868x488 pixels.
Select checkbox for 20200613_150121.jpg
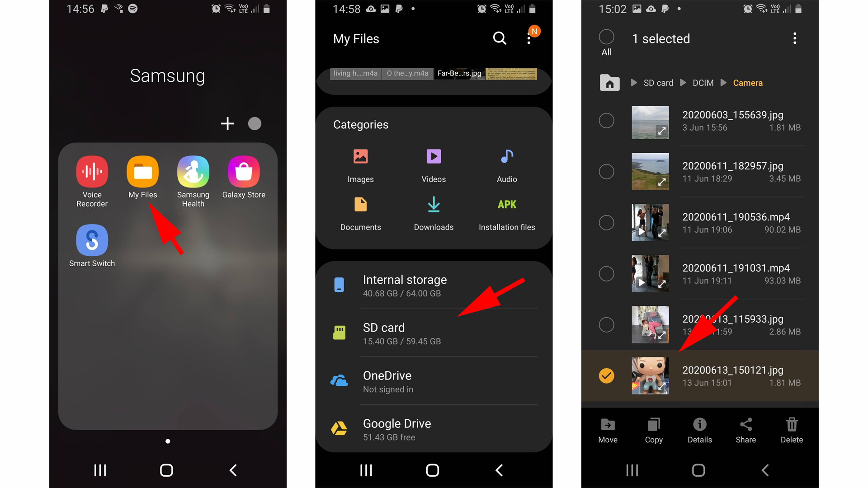(607, 375)
